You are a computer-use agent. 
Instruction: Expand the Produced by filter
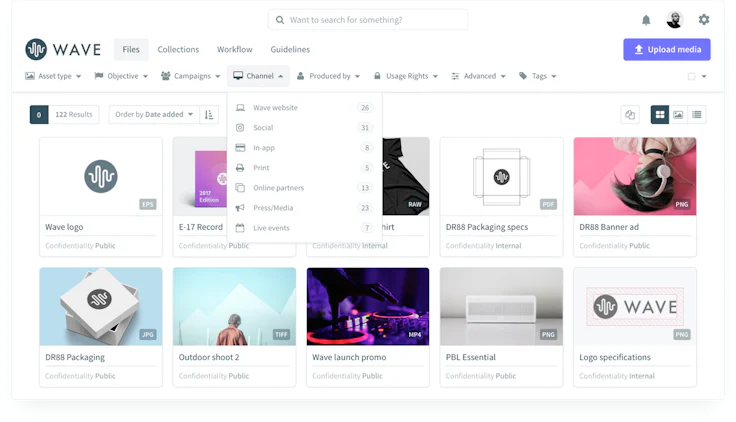point(329,76)
